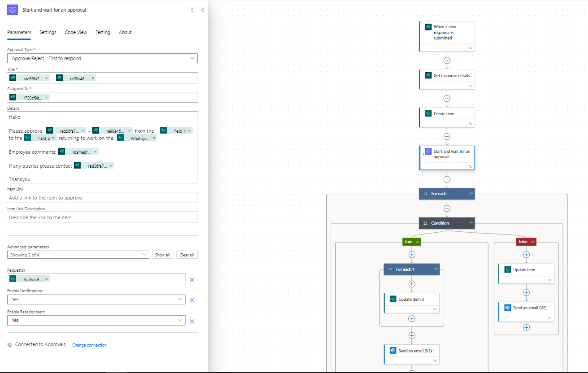This screenshot has width=588, height=373.
Task: Click the Outlook icon on Send an email (V2) 1
Action: coord(393,351)
